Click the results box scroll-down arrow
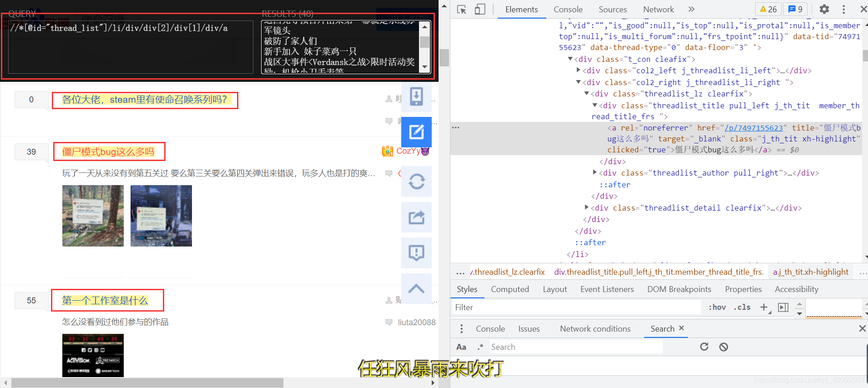The width and height of the screenshot is (868, 388). tap(424, 67)
